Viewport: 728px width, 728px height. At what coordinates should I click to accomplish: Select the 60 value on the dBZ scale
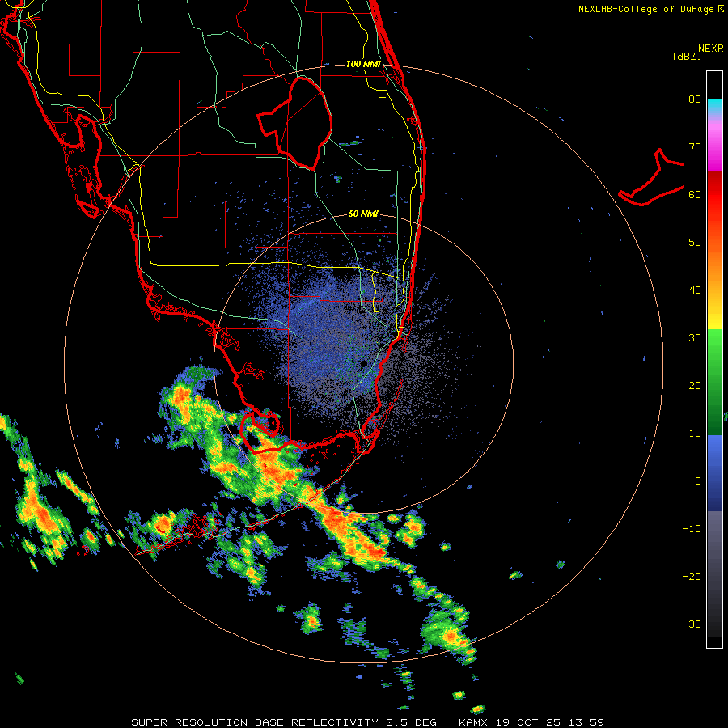695,195
